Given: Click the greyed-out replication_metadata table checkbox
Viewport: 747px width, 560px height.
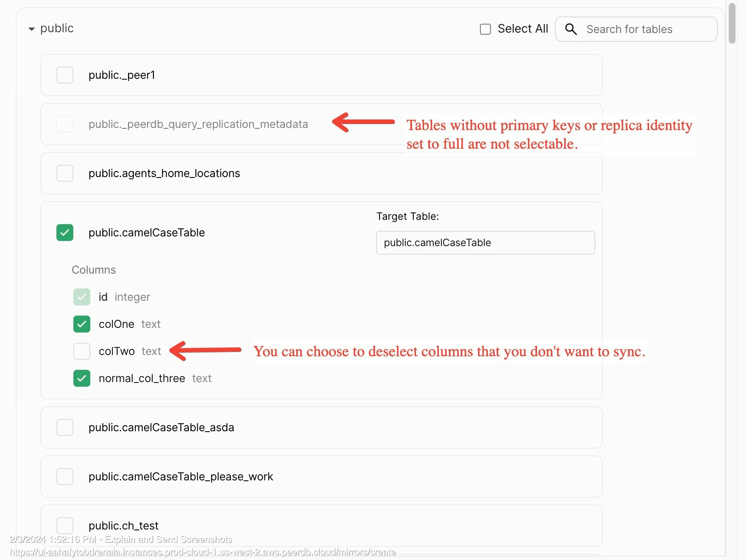Looking at the screenshot, I should click(x=65, y=124).
